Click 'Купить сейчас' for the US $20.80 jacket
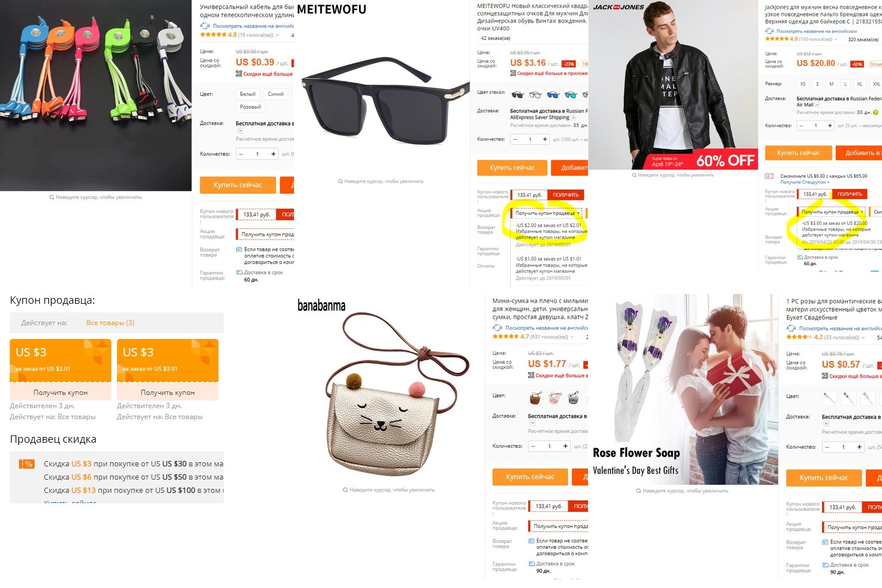The width and height of the screenshot is (882, 588). (798, 153)
